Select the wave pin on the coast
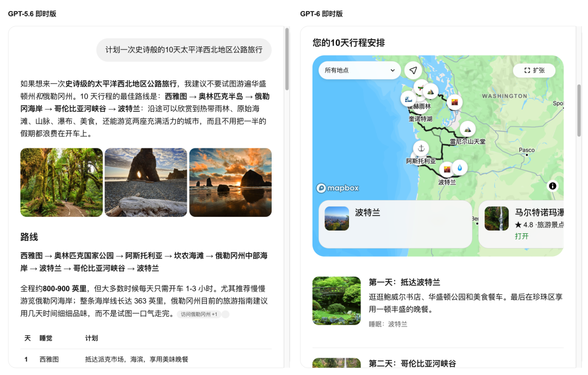 tap(408, 99)
